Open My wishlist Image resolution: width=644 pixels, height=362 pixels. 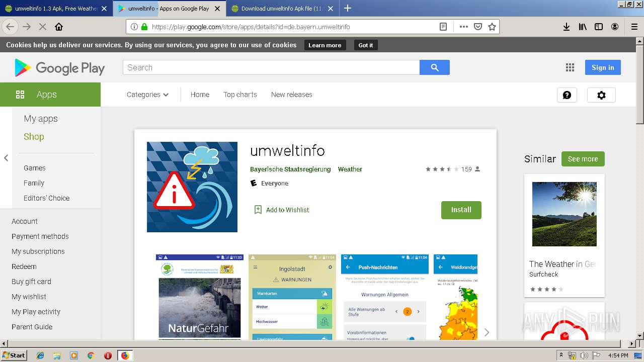tap(29, 297)
